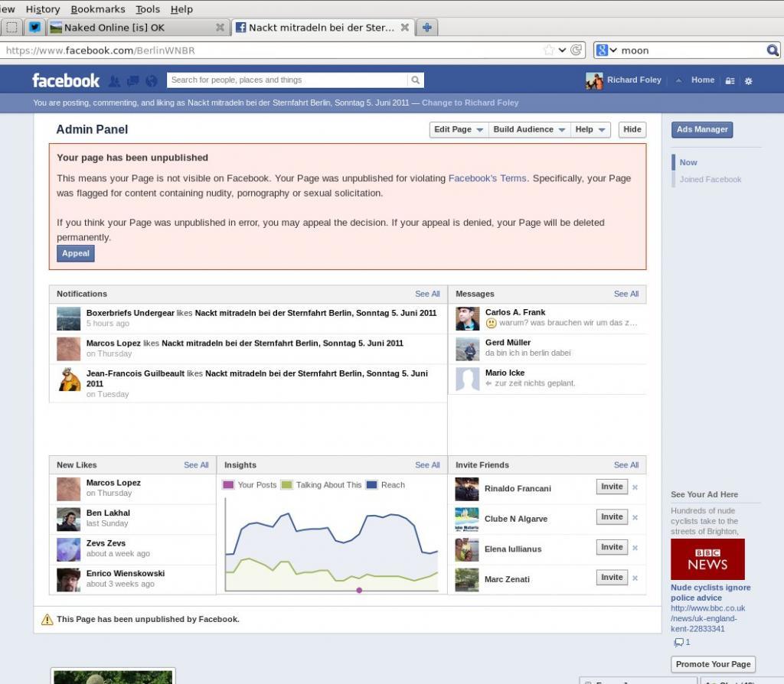Invite Clube N Algarve
The image size is (784, 684).
pos(612,516)
